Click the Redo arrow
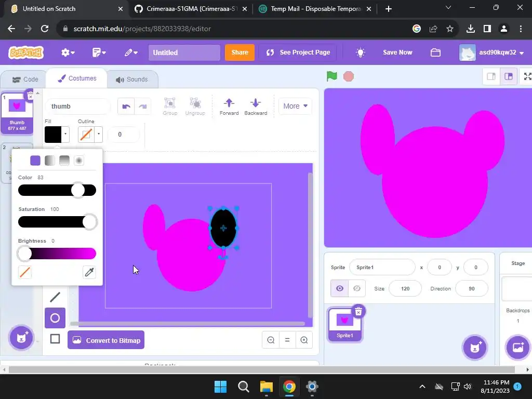 [x=142, y=106]
